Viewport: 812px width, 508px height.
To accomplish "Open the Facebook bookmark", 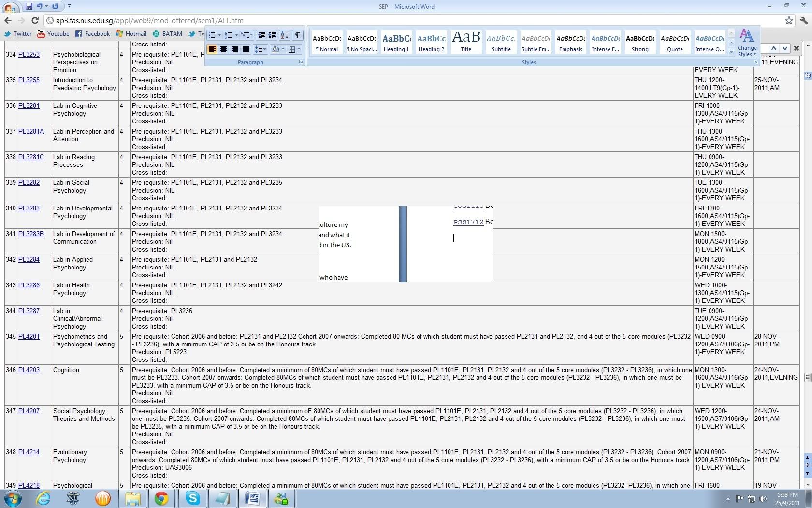I will 92,34.
